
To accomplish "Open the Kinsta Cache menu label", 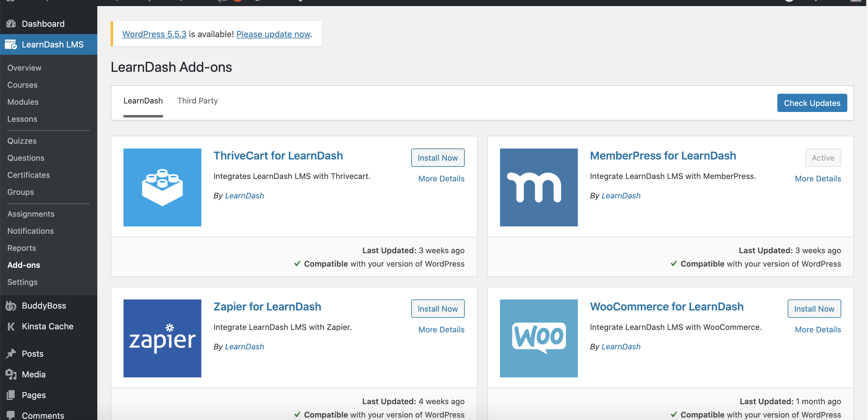I will point(47,326).
